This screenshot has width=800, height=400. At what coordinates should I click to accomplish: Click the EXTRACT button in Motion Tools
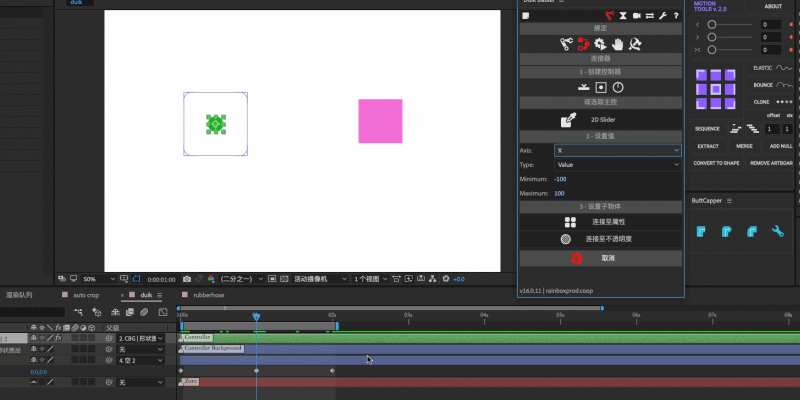(x=708, y=146)
